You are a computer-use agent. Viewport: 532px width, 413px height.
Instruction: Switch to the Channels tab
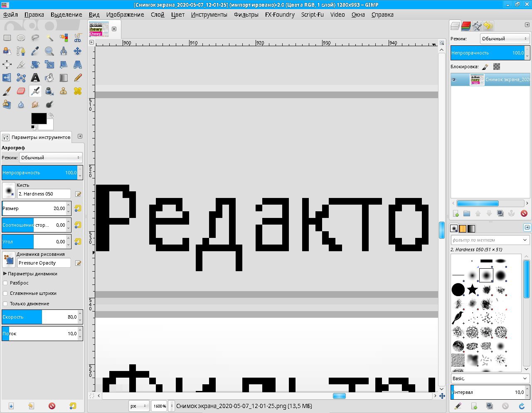coord(466,26)
